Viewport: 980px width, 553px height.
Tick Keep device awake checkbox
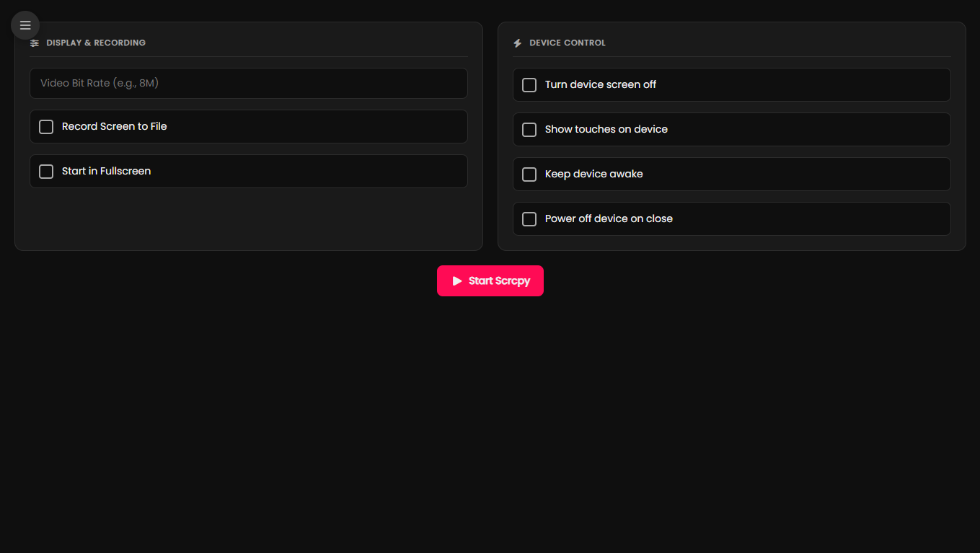click(x=529, y=174)
